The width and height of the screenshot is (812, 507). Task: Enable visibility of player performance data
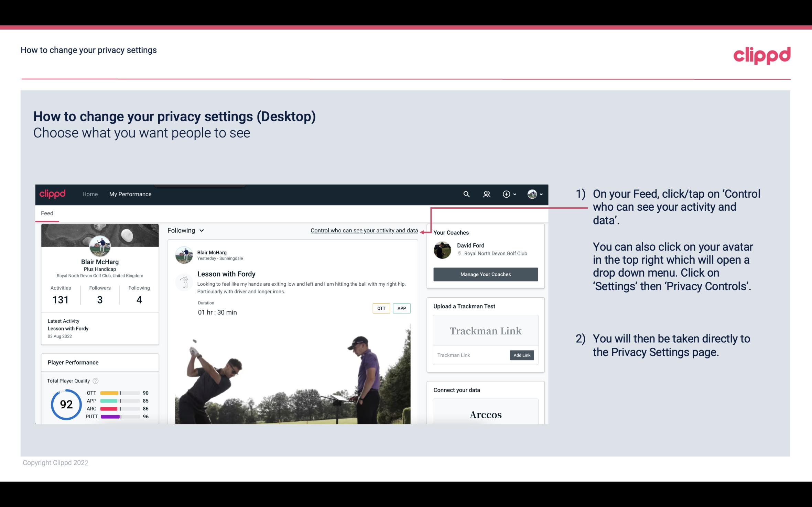point(364,230)
